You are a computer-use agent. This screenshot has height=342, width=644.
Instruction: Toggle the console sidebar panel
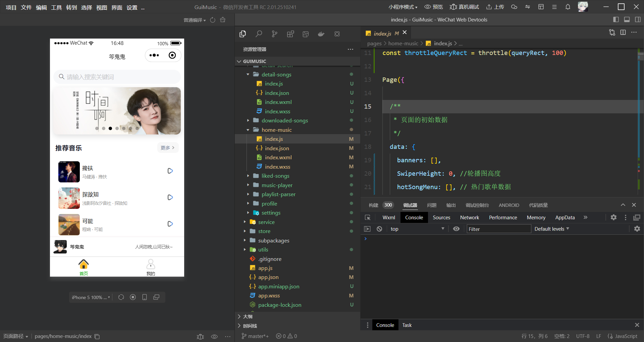367,229
